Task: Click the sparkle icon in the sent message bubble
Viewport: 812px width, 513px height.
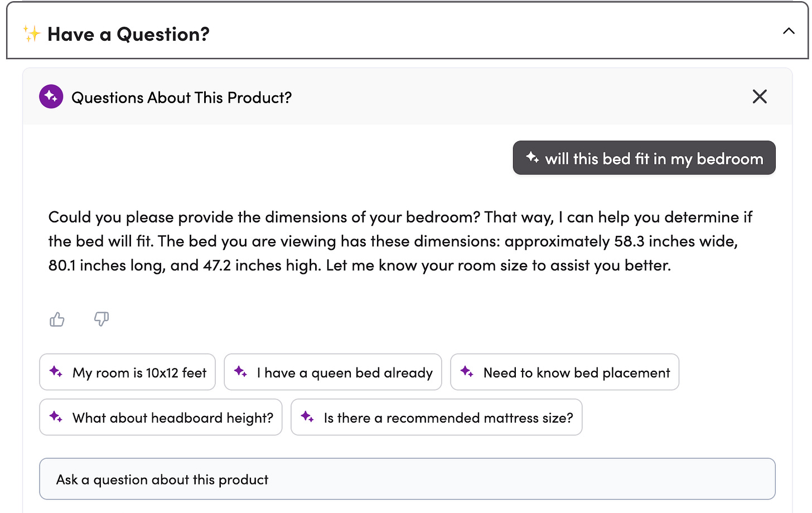Action: pos(533,158)
